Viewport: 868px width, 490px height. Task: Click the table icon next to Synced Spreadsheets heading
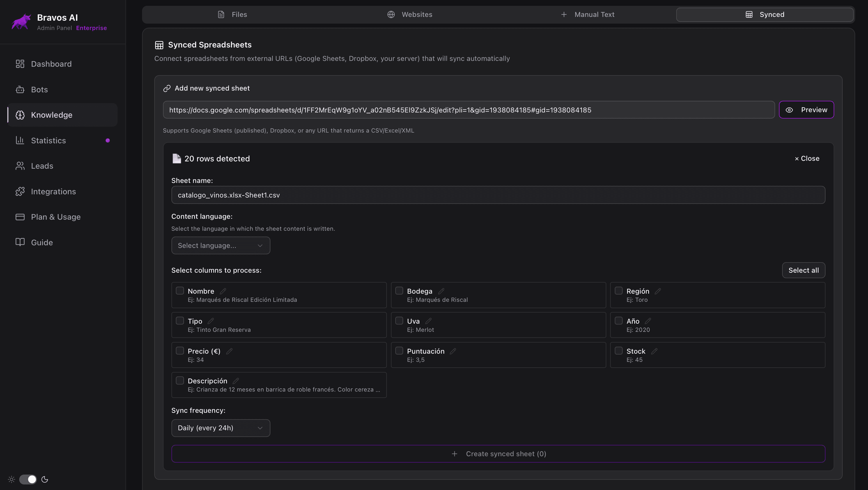coord(159,45)
